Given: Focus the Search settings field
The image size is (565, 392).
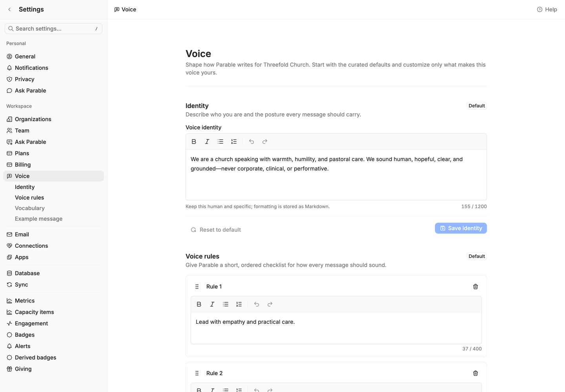Looking at the screenshot, I should point(53,29).
